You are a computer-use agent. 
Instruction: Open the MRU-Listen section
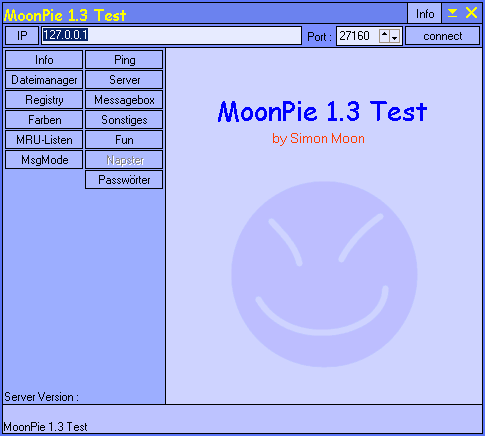coord(44,140)
